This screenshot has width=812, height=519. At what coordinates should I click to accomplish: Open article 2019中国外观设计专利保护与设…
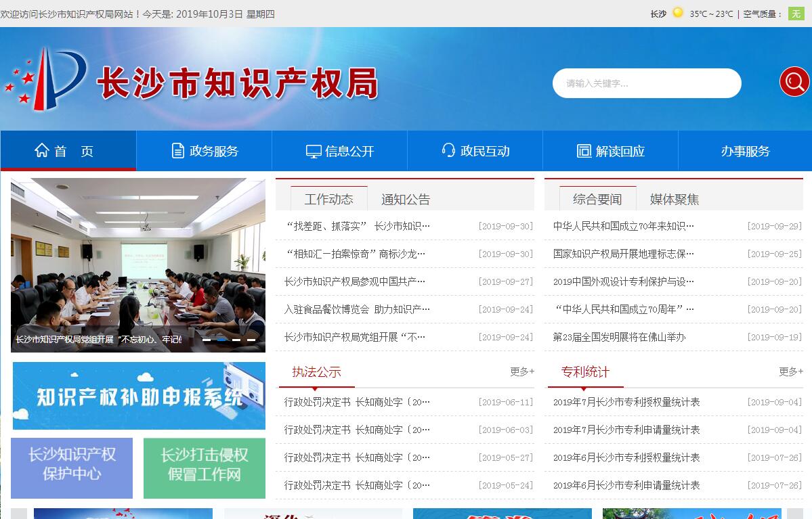click(624, 281)
